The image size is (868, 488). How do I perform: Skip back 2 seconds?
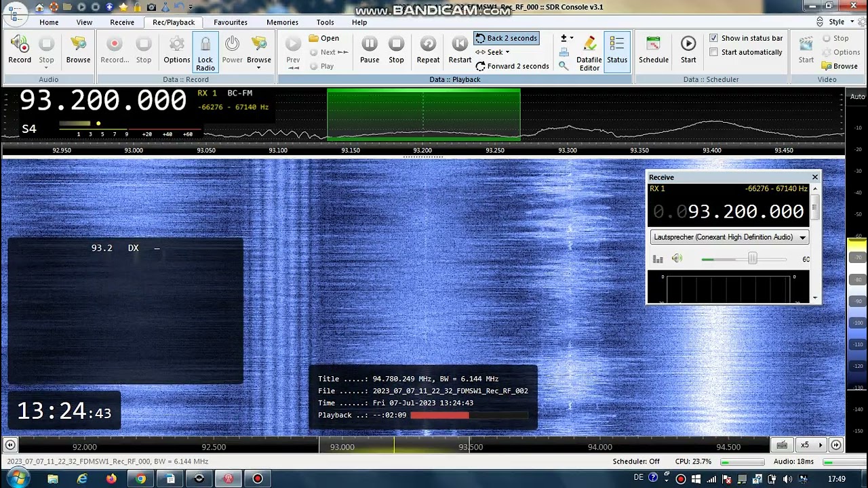click(x=506, y=38)
